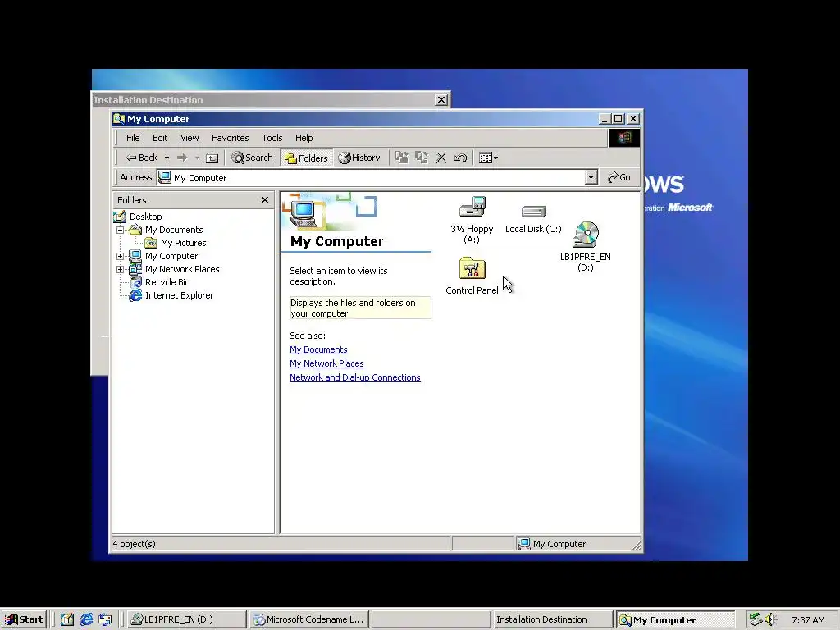Open the address bar dropdown arrow
Screen dimensions: 840x630
591,177
